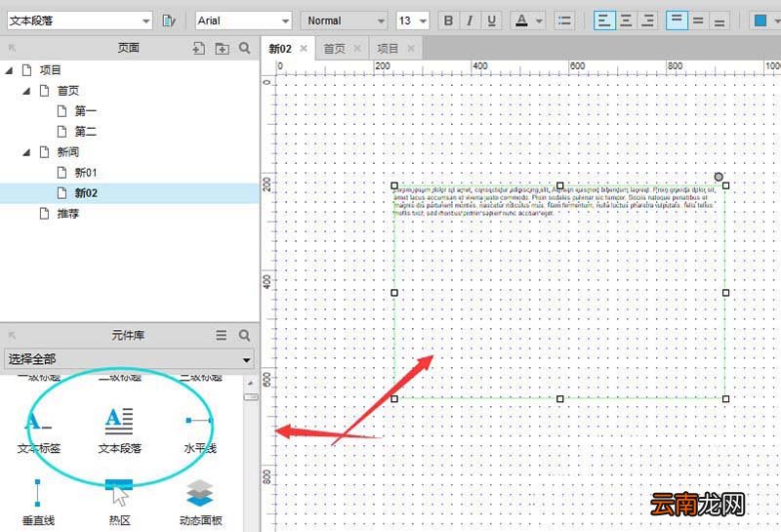Align text center horizontally
781x532 pixels.
pos(626,20)
